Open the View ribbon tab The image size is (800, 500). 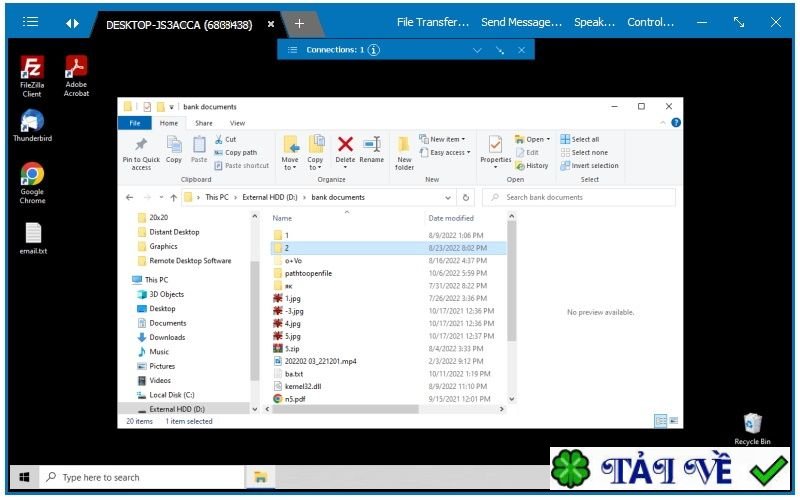click(x=237, y=123)
